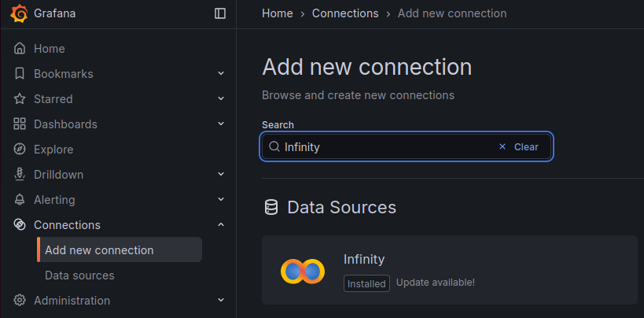The height and width of the screenshot is (318, 644).
Task: Expand the Administration section chevron
Action: [221, 301]
